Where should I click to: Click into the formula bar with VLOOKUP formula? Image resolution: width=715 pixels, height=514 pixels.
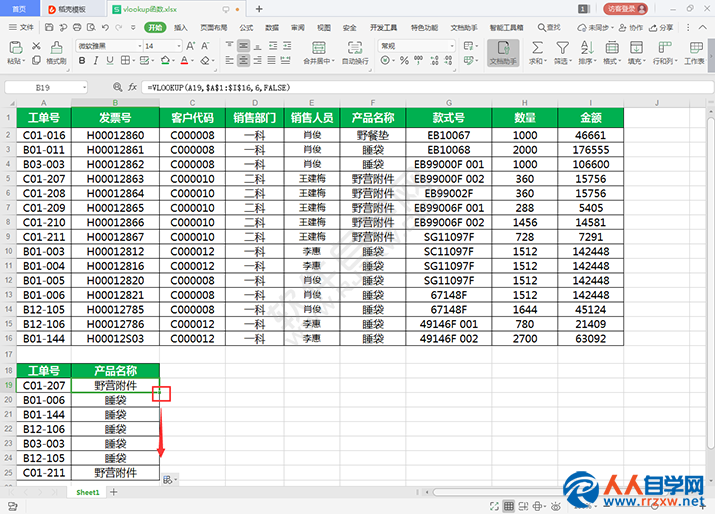point(427,87)
